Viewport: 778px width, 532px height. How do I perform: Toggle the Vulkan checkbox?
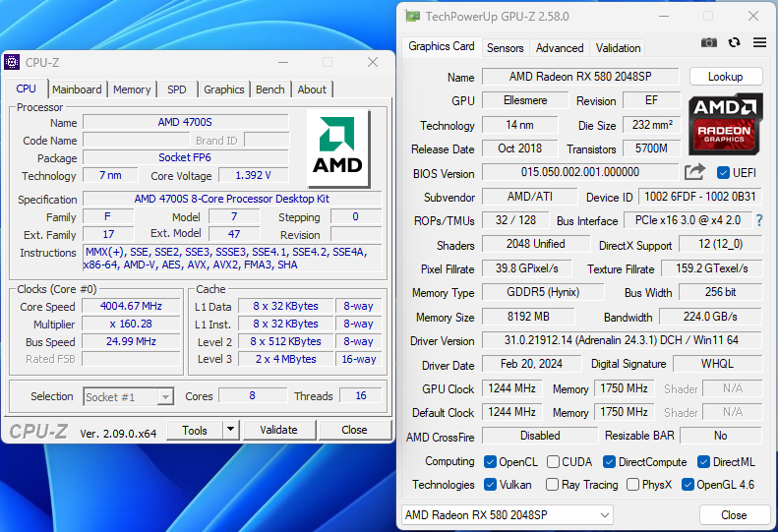pos(490,485)
